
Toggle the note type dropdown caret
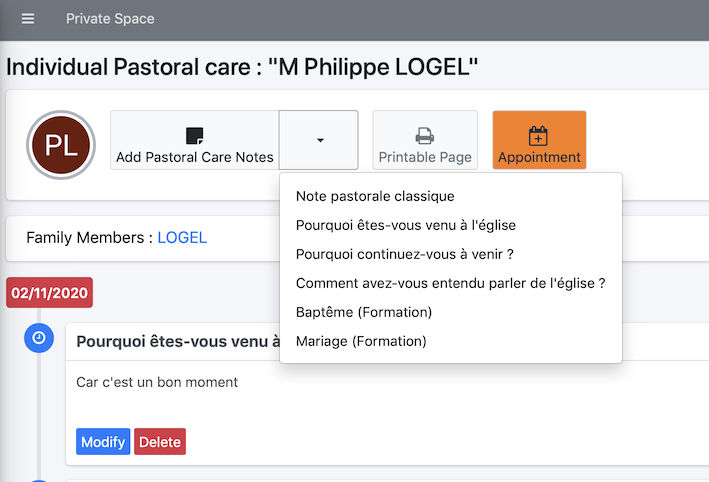319,140
